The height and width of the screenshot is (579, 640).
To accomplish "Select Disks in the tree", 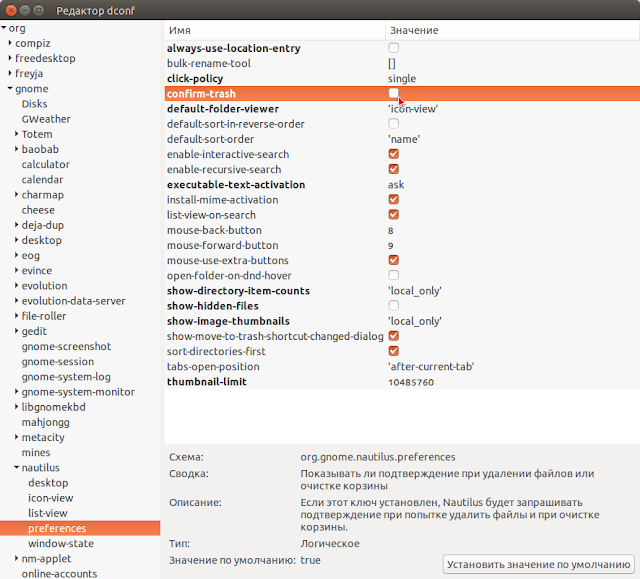I will coord(34,104).
